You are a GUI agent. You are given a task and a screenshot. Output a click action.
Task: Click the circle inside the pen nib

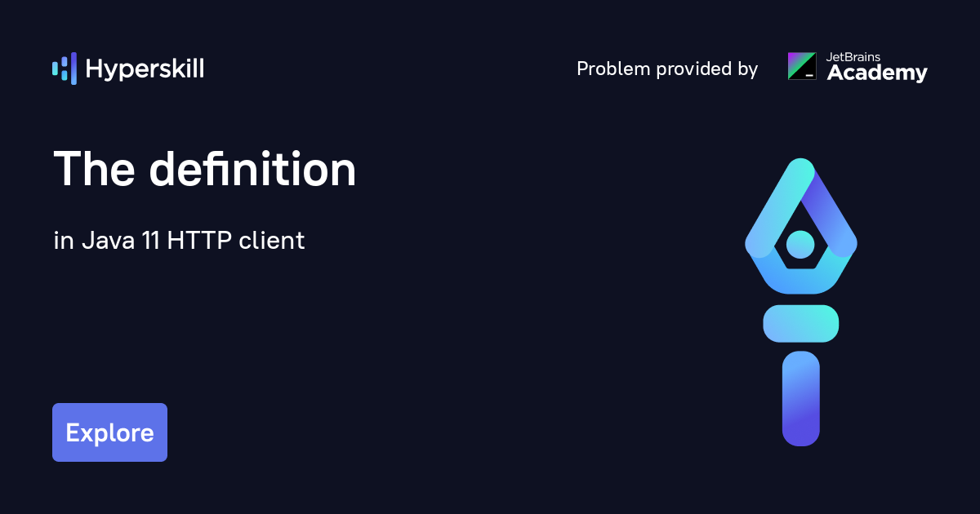800,243
